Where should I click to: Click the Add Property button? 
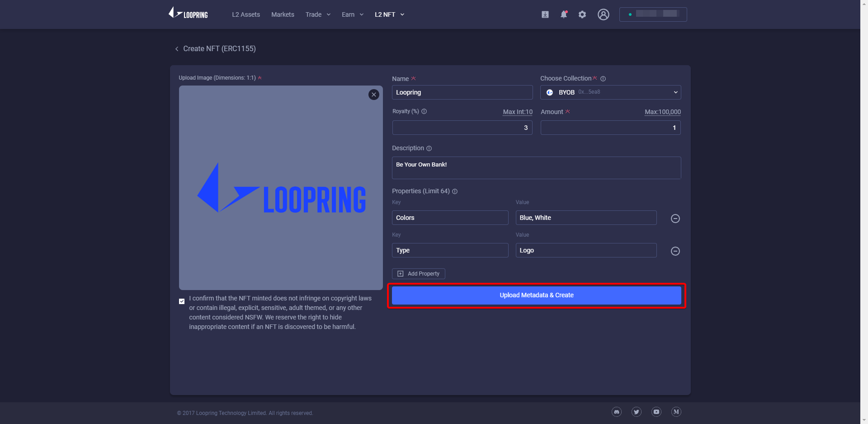click(419, 274)
